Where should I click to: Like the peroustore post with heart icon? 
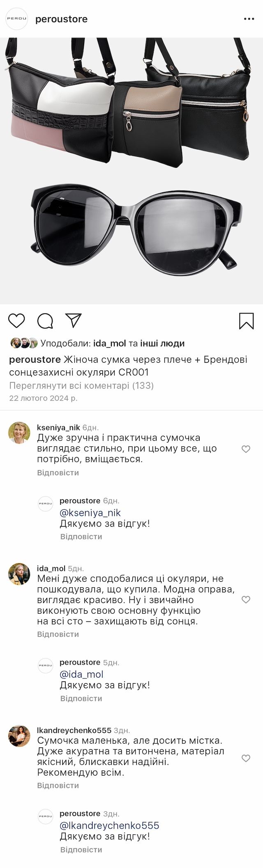[x=17, y=321]
